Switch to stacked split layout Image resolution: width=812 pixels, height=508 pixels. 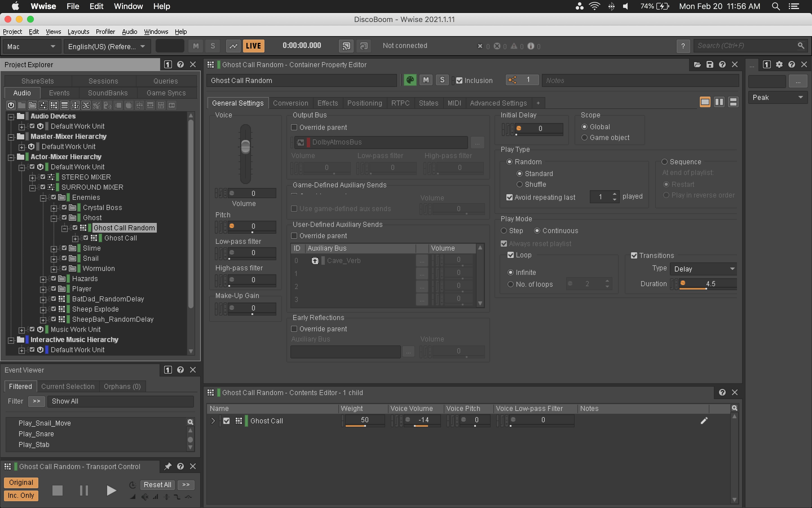pyautogui.click(x=733, y=102)
